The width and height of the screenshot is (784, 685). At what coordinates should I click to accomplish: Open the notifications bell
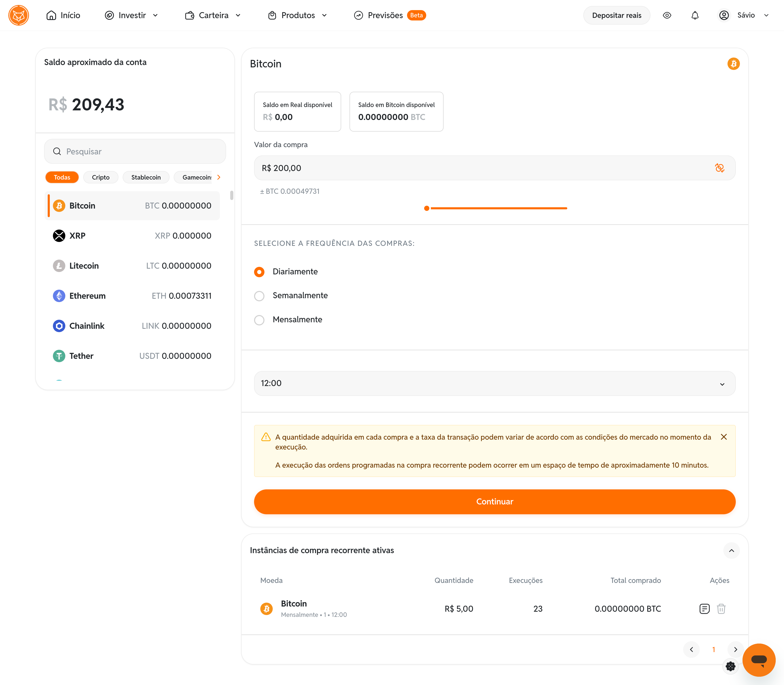[695, 15]
